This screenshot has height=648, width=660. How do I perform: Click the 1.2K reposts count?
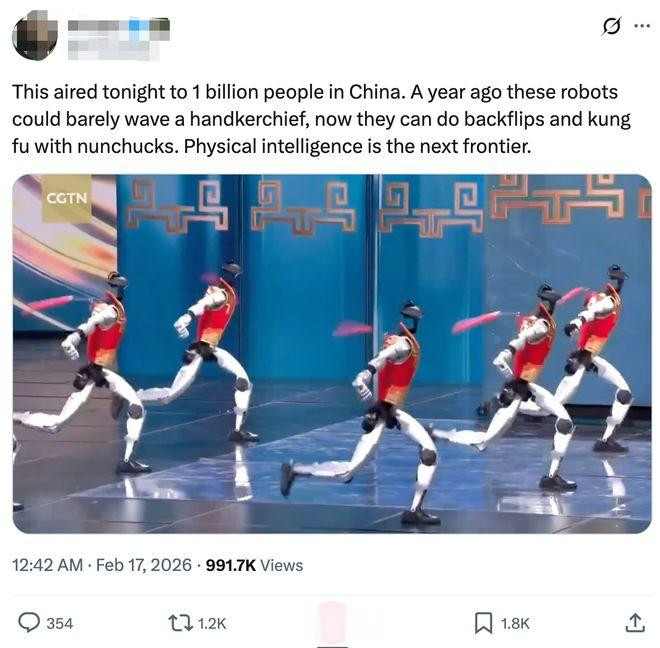[212, 624]
